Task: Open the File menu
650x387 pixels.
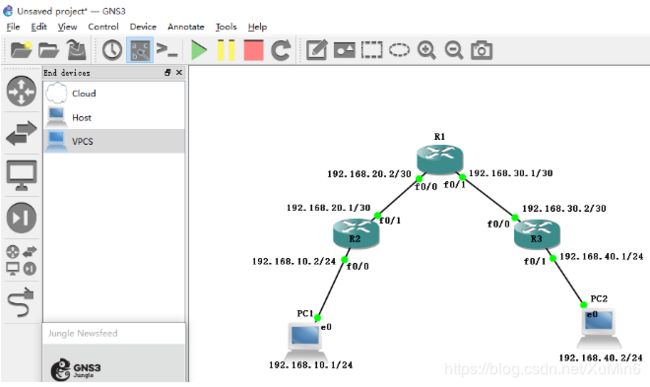Action: 13,27
